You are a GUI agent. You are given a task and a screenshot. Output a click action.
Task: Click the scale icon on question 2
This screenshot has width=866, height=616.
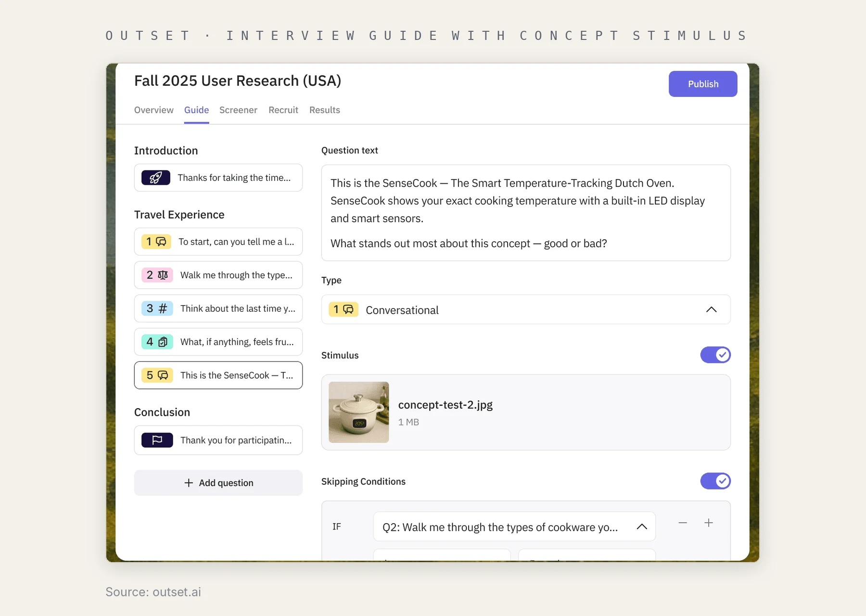click(163, 275)
